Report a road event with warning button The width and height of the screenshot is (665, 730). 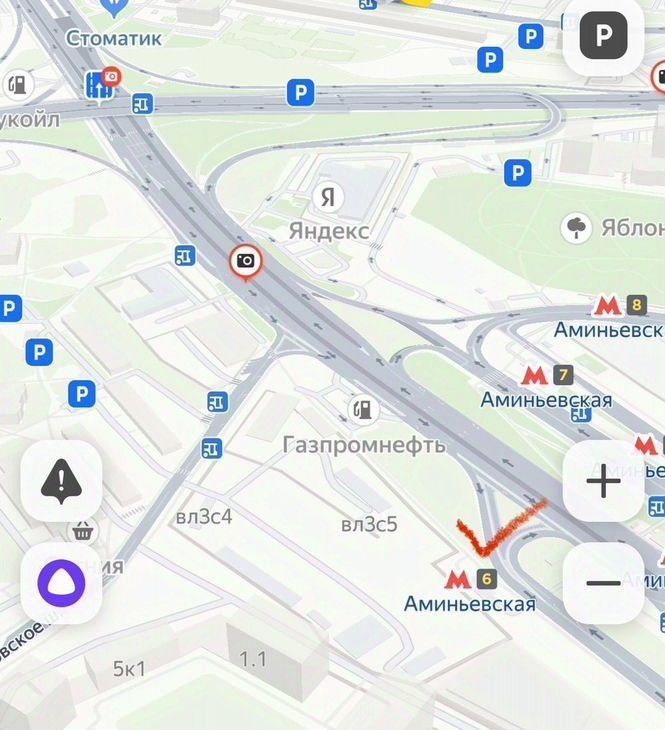point(61,481)
